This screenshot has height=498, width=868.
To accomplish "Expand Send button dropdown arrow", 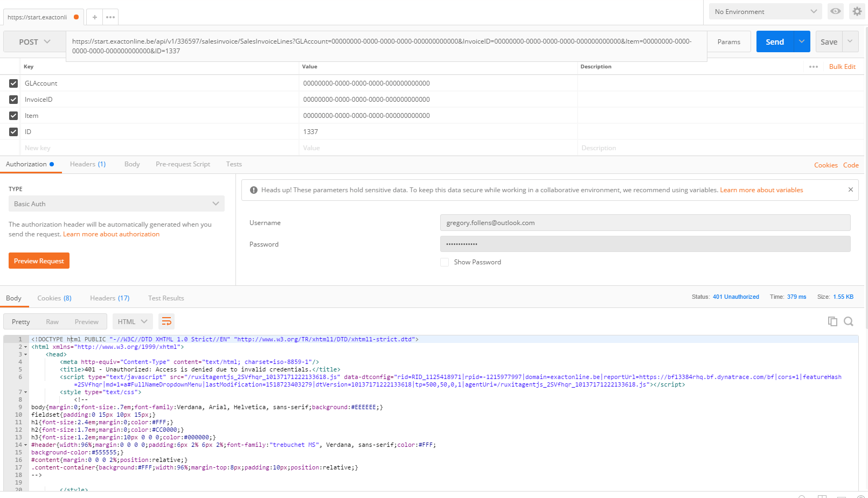I will coord(802,41).
